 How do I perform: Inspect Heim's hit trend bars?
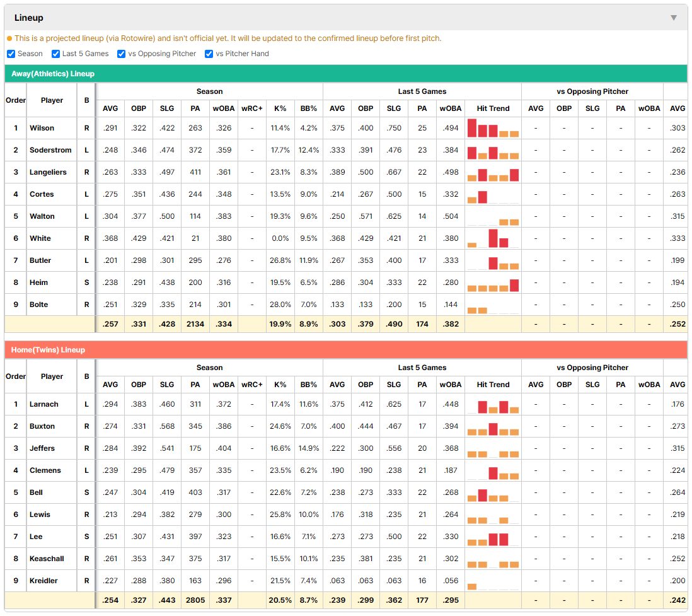(x=493, y=282)
